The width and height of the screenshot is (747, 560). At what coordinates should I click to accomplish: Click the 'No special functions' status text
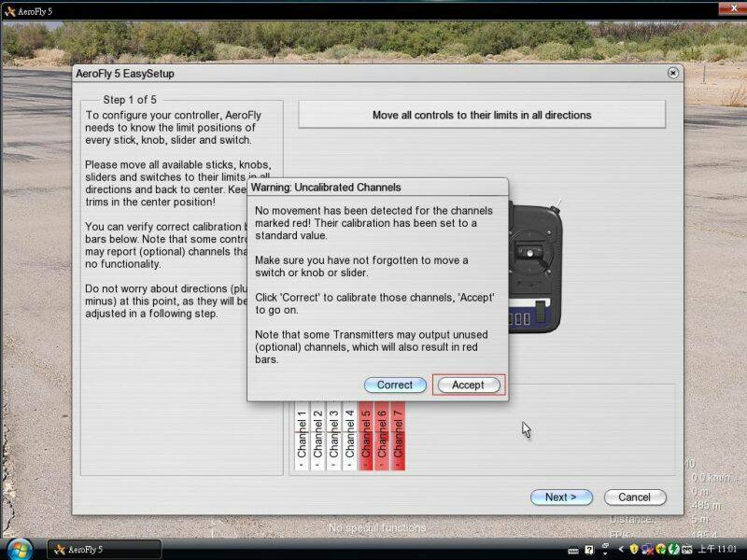[x=377, y=527]
